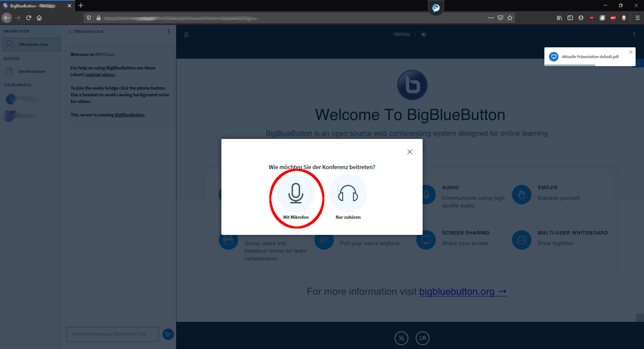644x349 pixels.
Task: Click the BigBlueButton logo on the slide
Action: 412,85
